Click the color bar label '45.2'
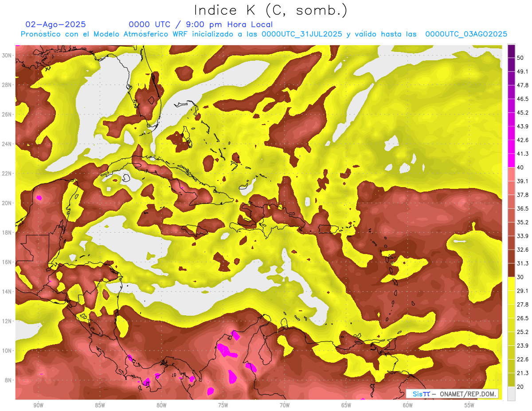Image resolution: width=532 pixels, height=411 pixels. [522, 113]
